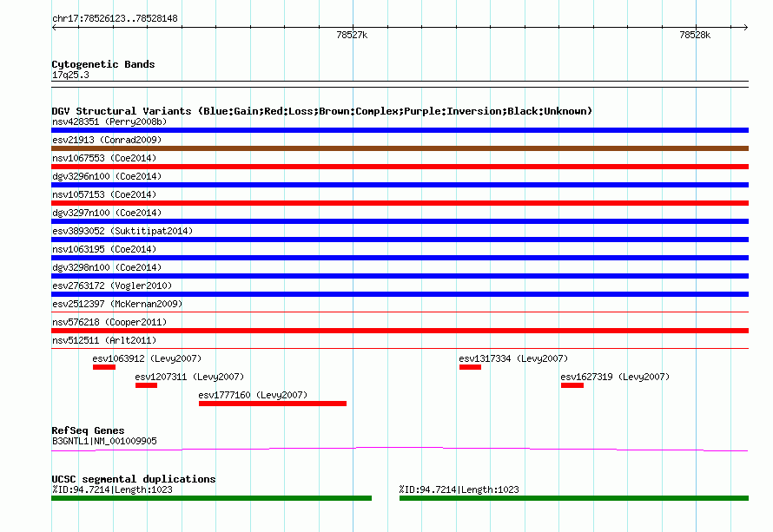Click the red nsv1067553 (Coe2014) loss bar
Viewport: 773px width, 532px height.
point(400,167)
